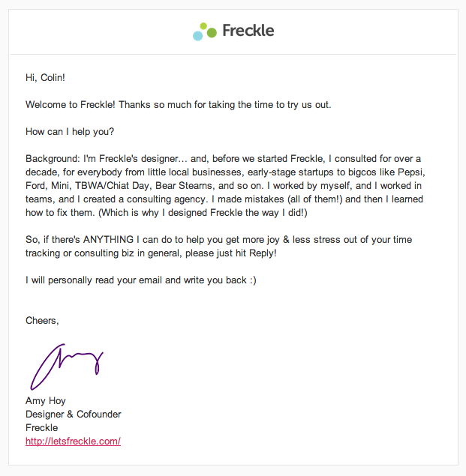
Task: Click the purple Amy signature image
Action: tap(67, 367)
